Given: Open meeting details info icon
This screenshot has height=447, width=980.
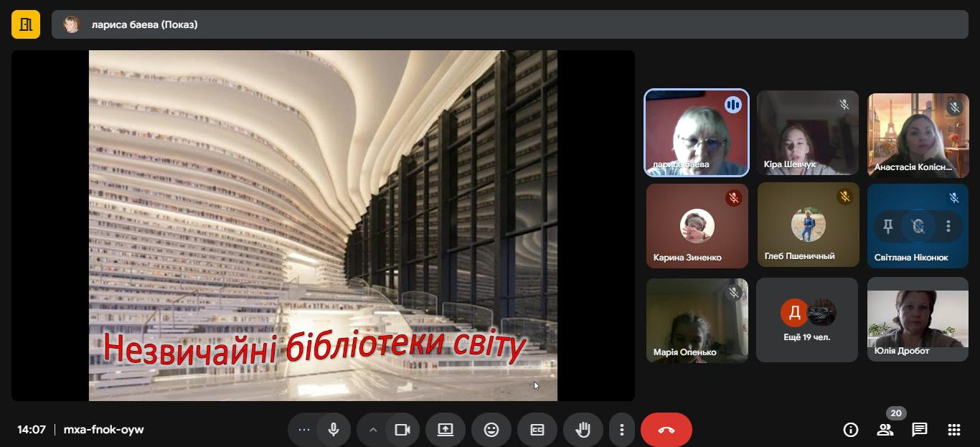Looking at the screenshot, I should pos(851,430).
